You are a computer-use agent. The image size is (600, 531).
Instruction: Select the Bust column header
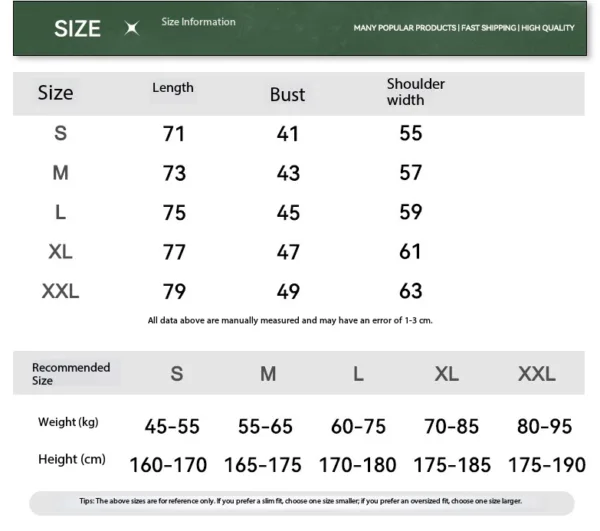click(x=287, y=95)
